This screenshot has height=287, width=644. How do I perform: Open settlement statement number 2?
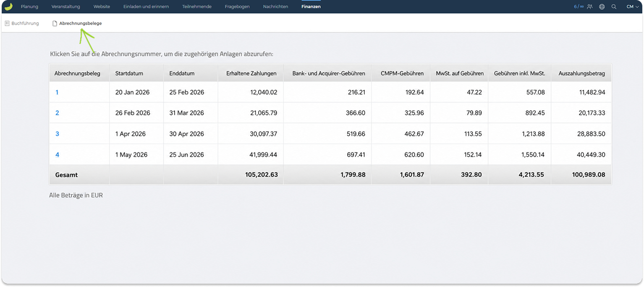[x=57, y=113]
